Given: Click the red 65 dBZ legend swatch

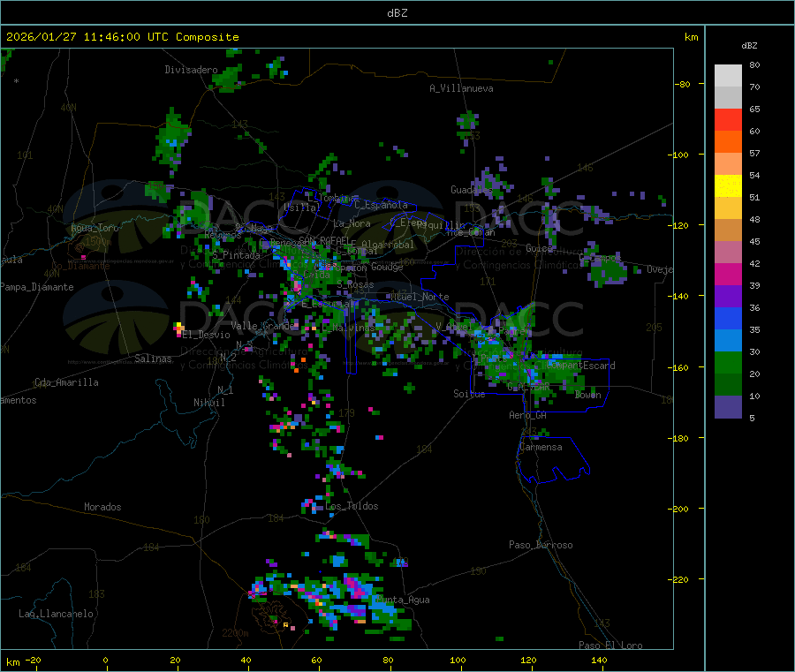Looking at the screenshot, I should pos(728,119).
